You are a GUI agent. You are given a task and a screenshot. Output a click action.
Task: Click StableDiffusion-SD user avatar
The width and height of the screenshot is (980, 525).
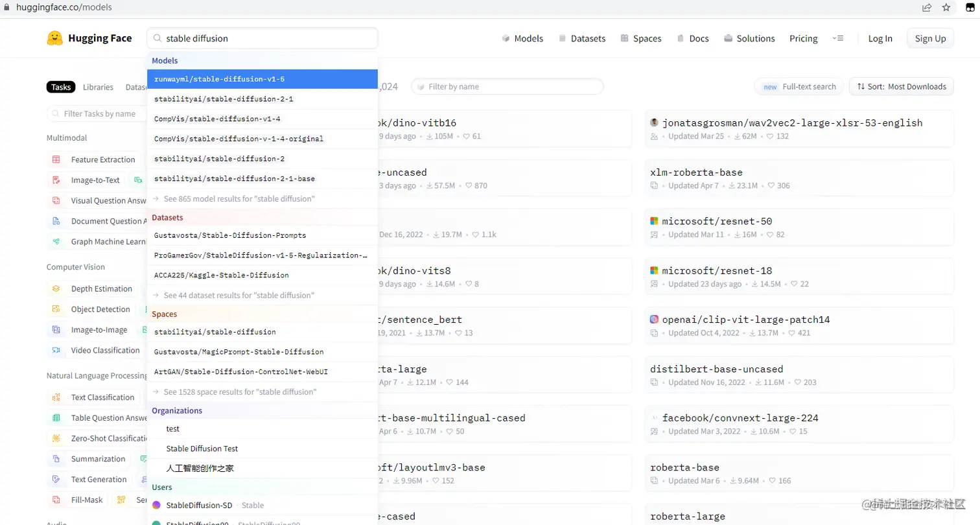[x=156, y=505]
